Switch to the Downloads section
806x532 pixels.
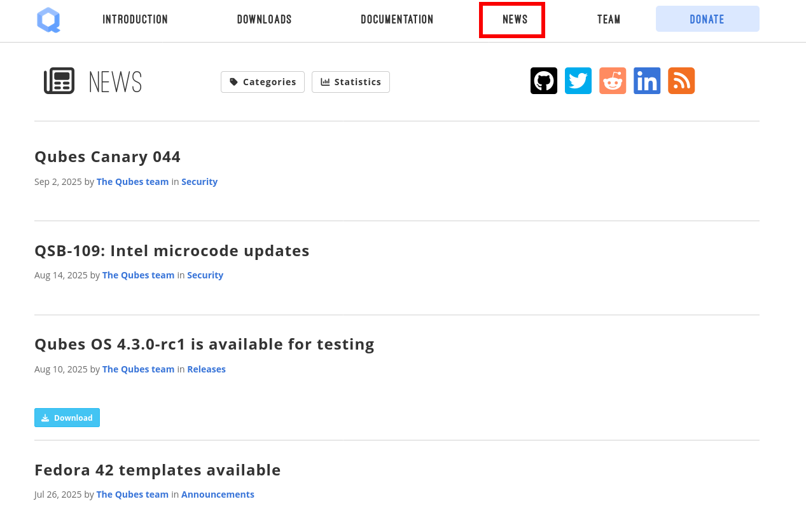264,19
